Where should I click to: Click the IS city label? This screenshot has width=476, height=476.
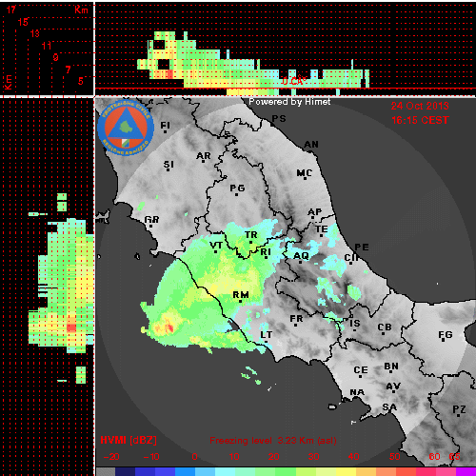tap(355, 324)
